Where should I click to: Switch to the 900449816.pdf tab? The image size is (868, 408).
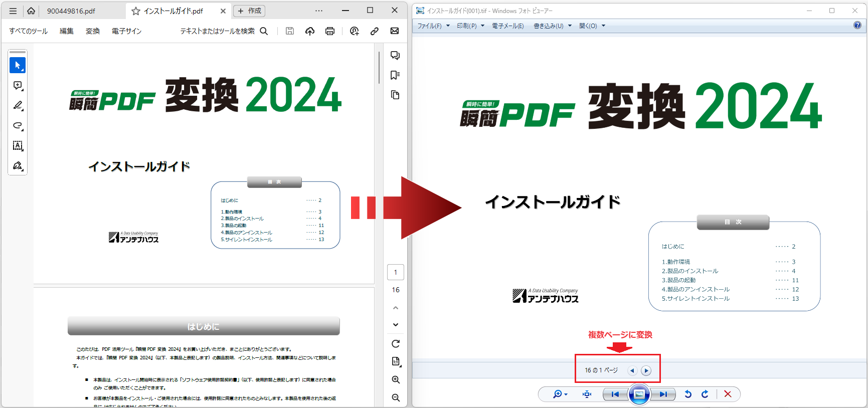(71, 11)
